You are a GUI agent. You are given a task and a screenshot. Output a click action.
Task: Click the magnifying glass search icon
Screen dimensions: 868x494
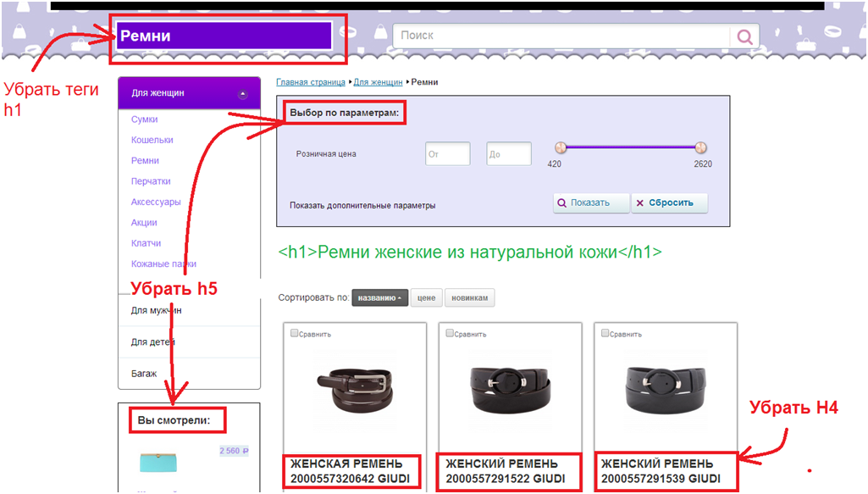744,36
